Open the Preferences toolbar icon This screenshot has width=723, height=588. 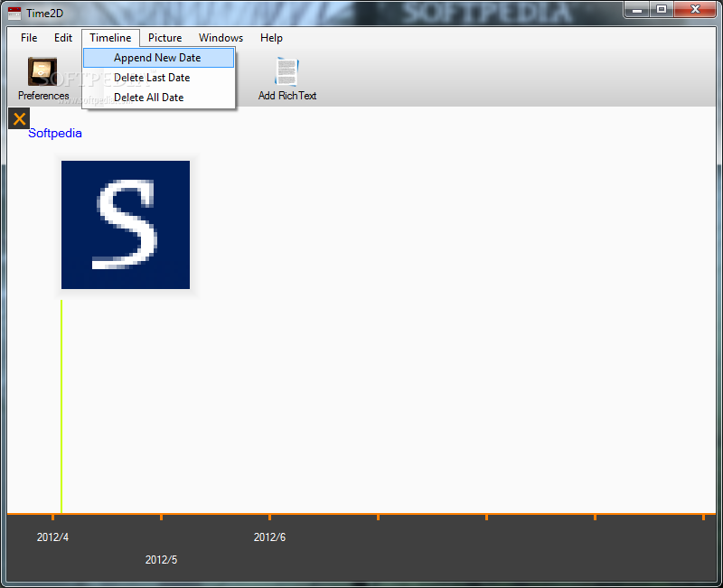[42, 71]
